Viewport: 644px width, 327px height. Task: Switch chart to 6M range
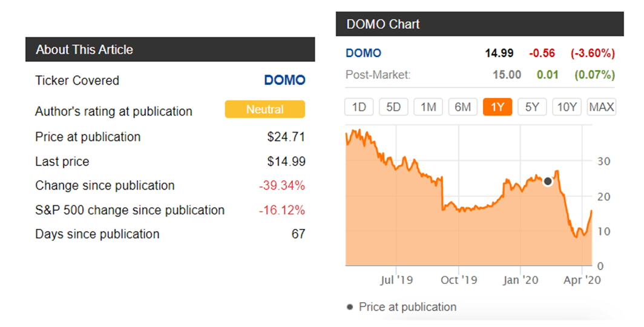(463, 107)
